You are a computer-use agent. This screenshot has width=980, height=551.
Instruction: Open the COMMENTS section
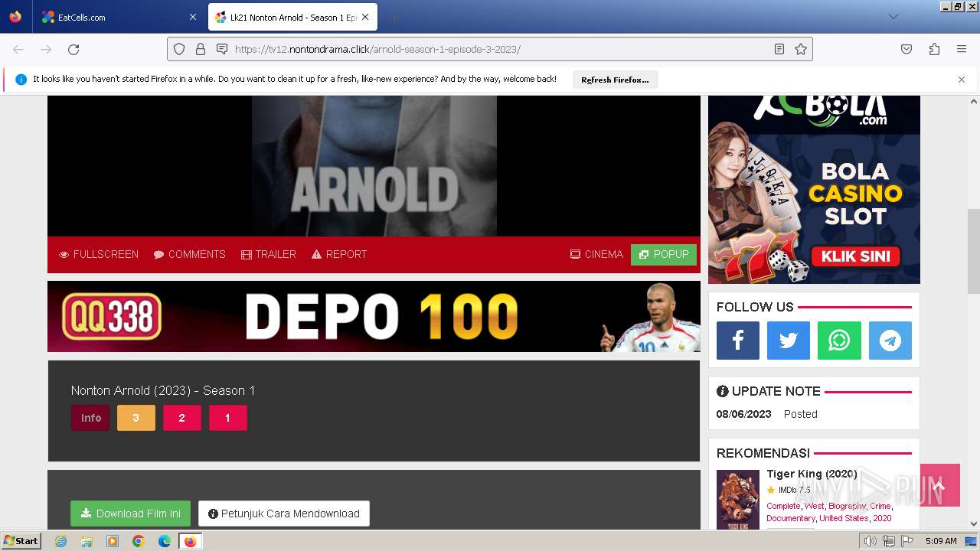click(x=190, y=254)
